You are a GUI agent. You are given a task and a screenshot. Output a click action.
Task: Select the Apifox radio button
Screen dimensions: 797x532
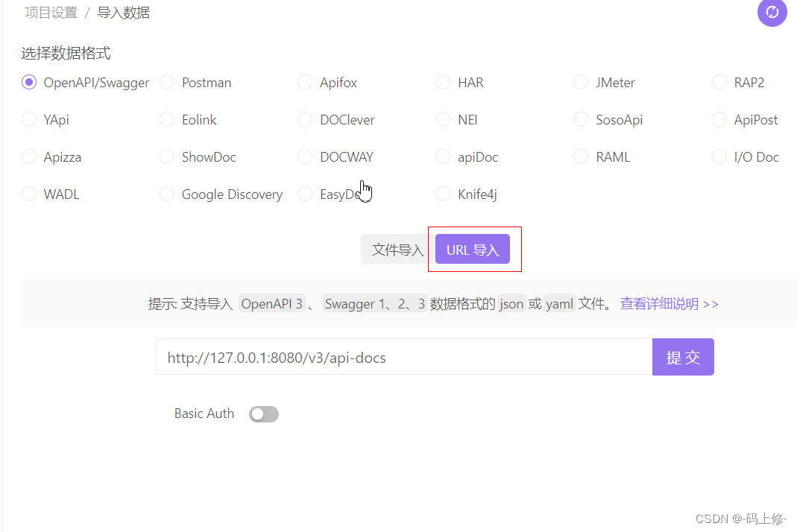305,82
